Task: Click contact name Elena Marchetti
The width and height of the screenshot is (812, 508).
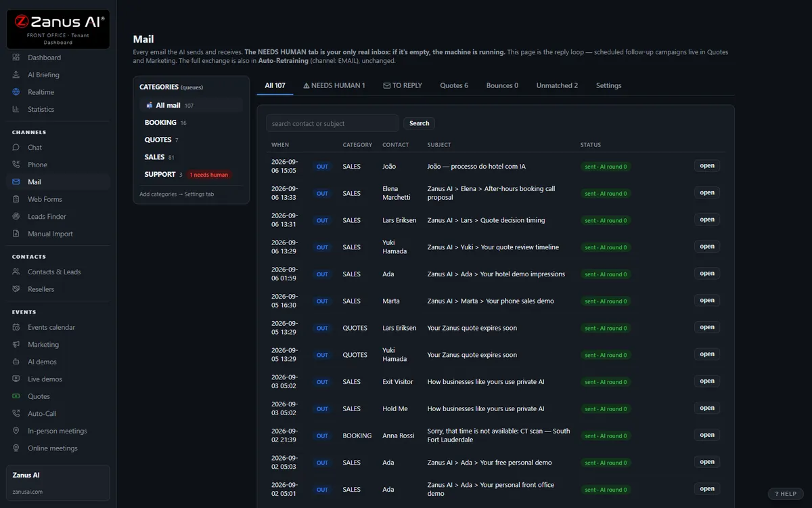Action: click(397, 193)
